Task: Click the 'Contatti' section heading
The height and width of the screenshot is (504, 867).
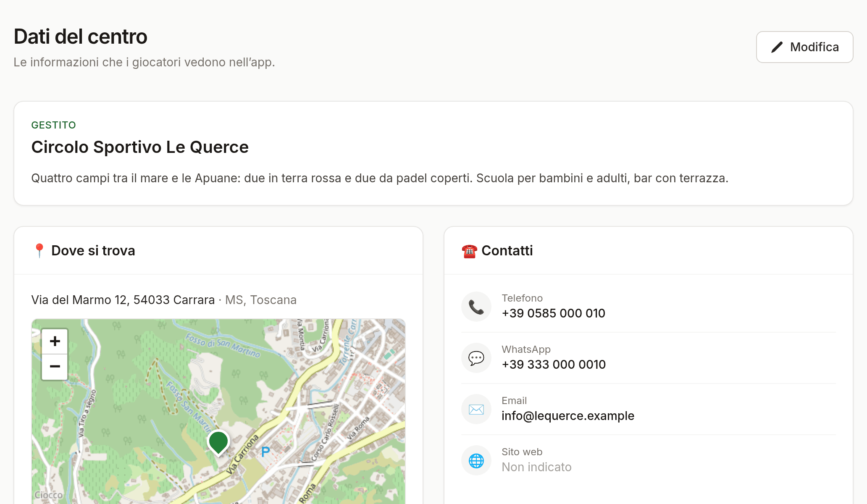Action: click(507, 251)
